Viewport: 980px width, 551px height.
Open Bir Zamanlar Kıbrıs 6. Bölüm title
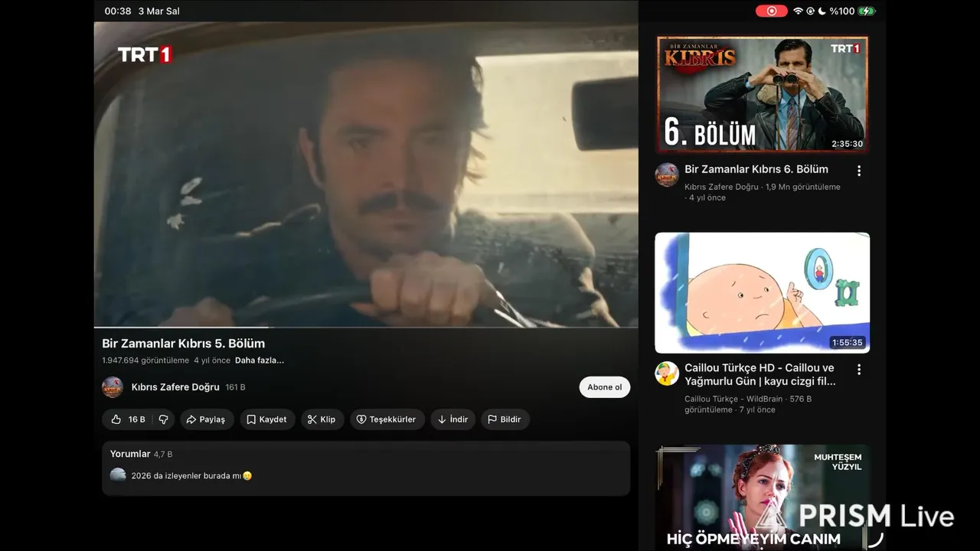pyautogui.click(x=756, y=169)
